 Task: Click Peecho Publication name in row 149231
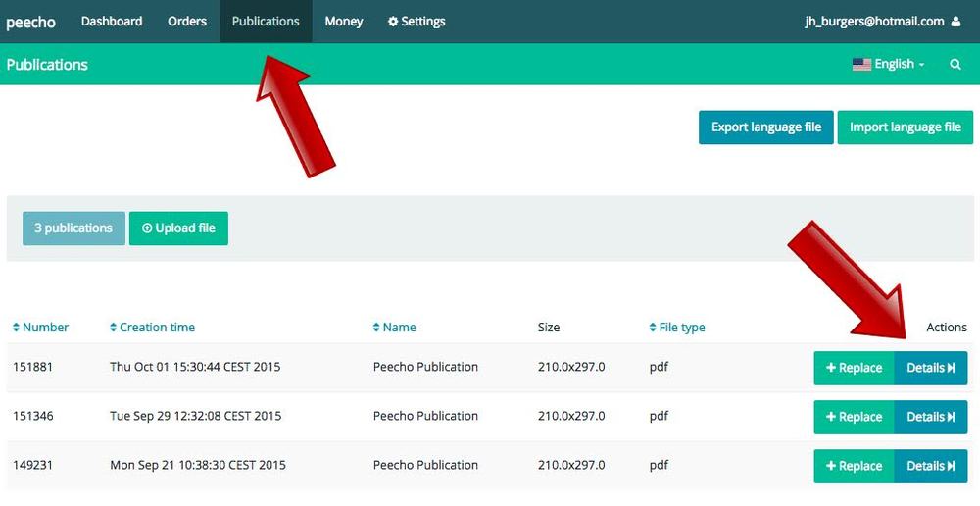[425, 465]
